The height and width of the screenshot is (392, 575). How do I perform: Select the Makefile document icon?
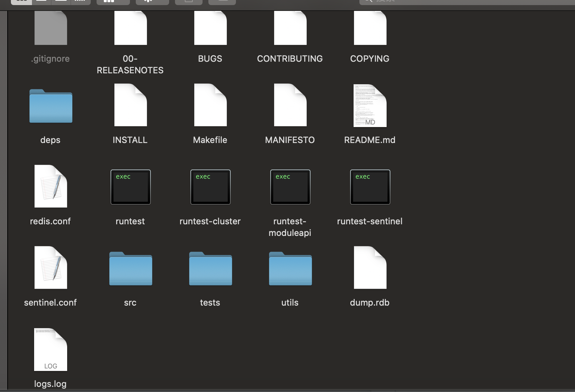[211, 105]
